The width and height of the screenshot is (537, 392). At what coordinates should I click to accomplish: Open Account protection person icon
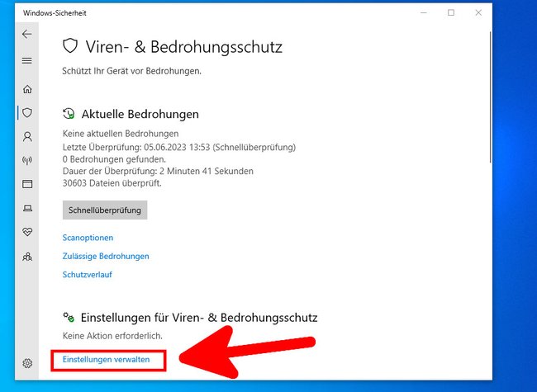click(x=27, y=137)
